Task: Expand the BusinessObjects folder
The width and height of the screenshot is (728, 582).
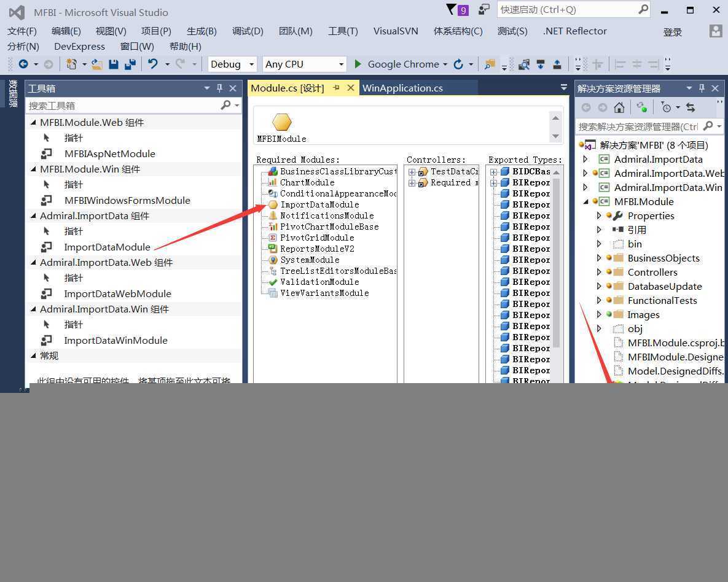Action: click(x=598, y=258)
